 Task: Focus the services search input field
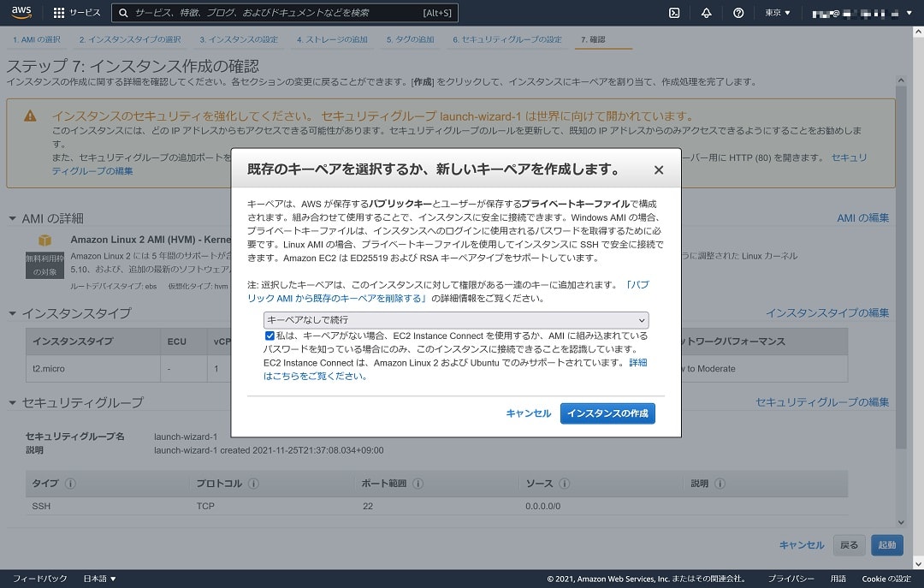coord(285,12)
